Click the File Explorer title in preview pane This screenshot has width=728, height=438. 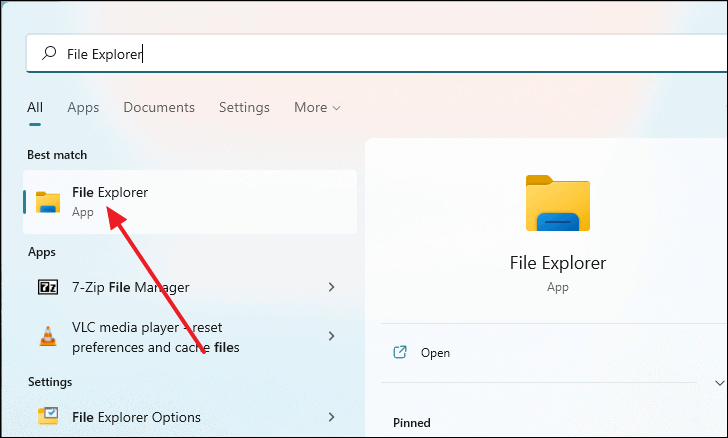(558, 263)
